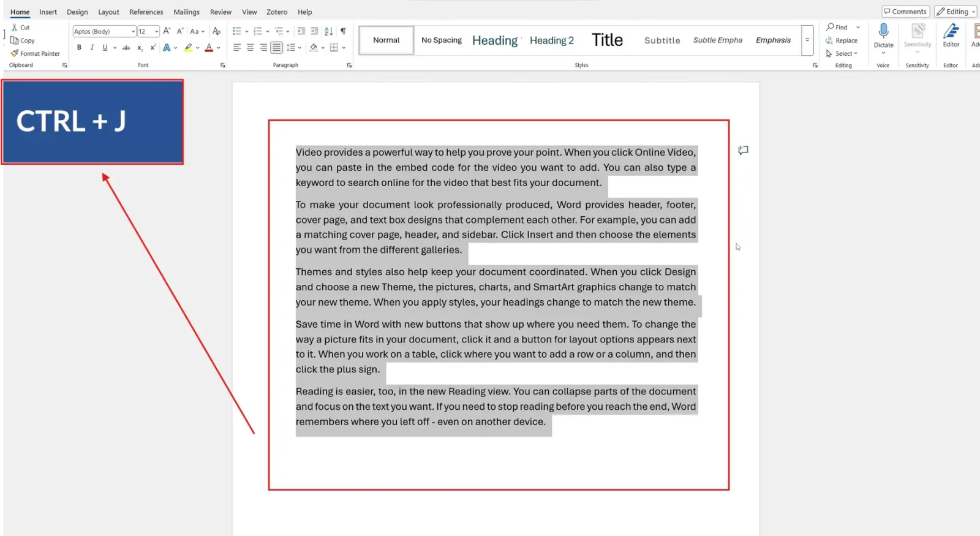
Task: Expand the Styles gallery more arrow
Action: 807,40
